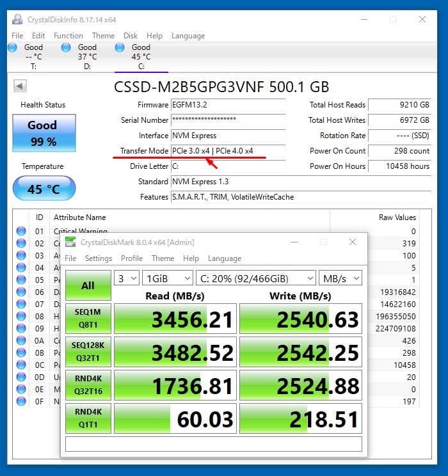Open the Profile menu in CrystalDiskMark
This screenshot has width=448, height=476.
(x=132, y=258)
